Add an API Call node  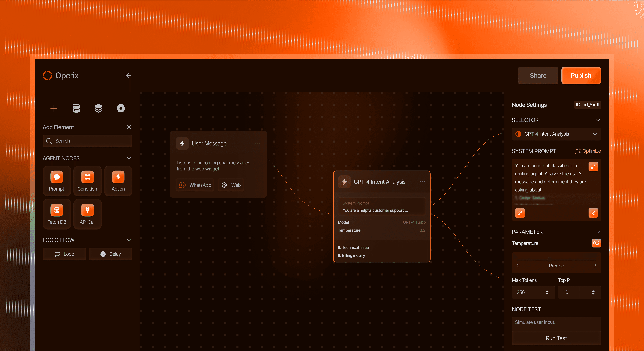[x=87, y=214]
